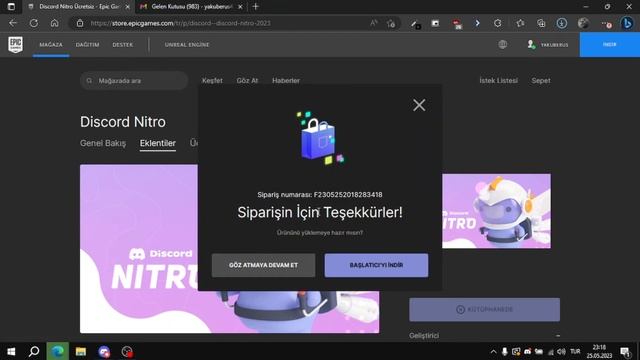Click the taskbar clock showing 25.05.2023
640x360 pixels.
pyautogui.click(x=599, y=352)
